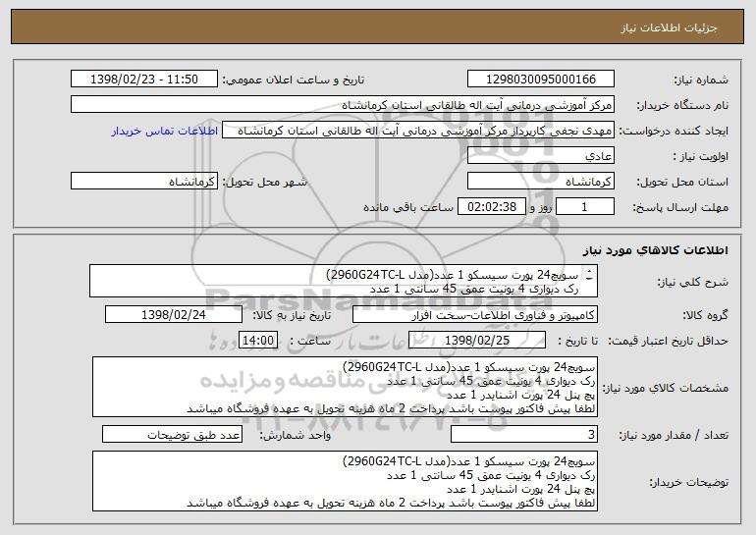Click the goods group field کامپیوتر و فناوری اطلاعات
Image resolution: width=756 pixels, height=535 pixels.
click(x=475, y=315)
